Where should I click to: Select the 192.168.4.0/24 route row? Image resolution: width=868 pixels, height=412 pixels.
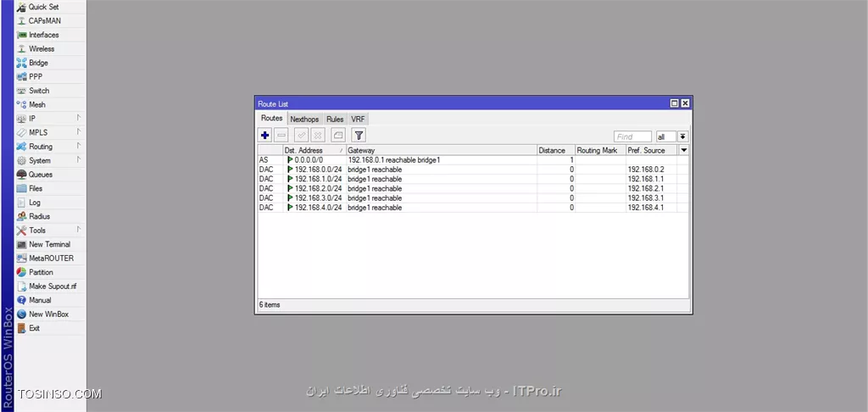(x=473, y=208)
